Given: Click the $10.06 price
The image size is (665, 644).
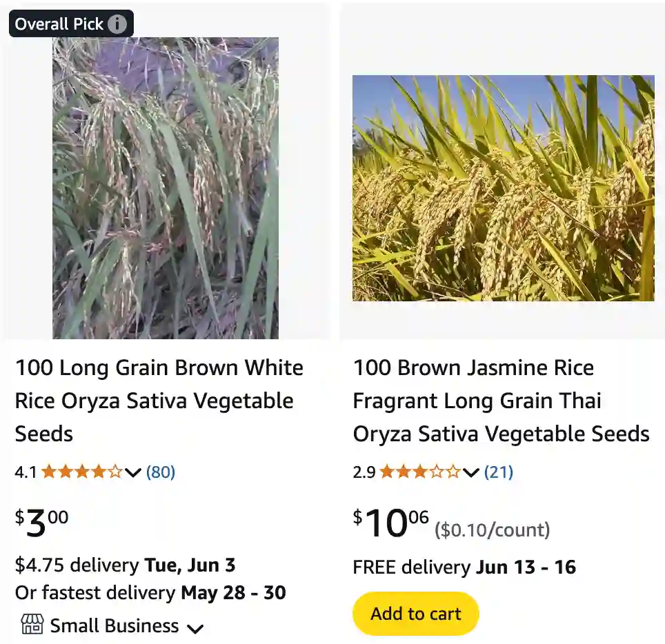Looking at the screenshot, I should (x=390, y=524).
